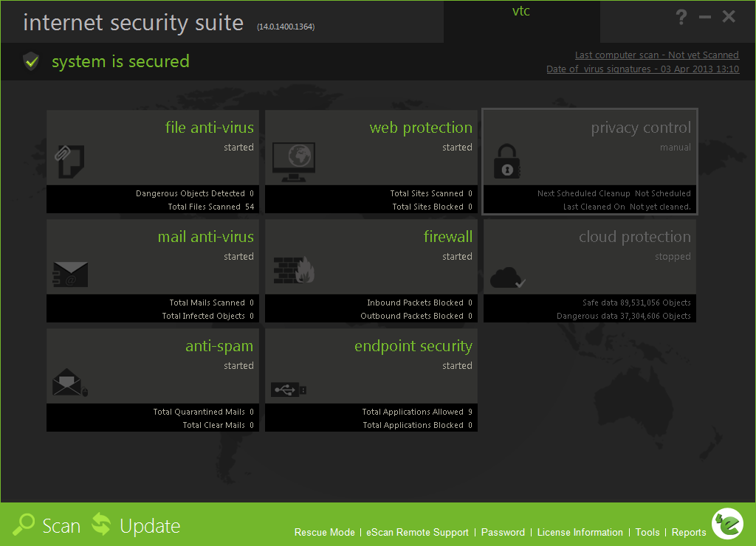Open License Information
The image size is (756, 546).
pyautogui.click(x=580, y=532)
